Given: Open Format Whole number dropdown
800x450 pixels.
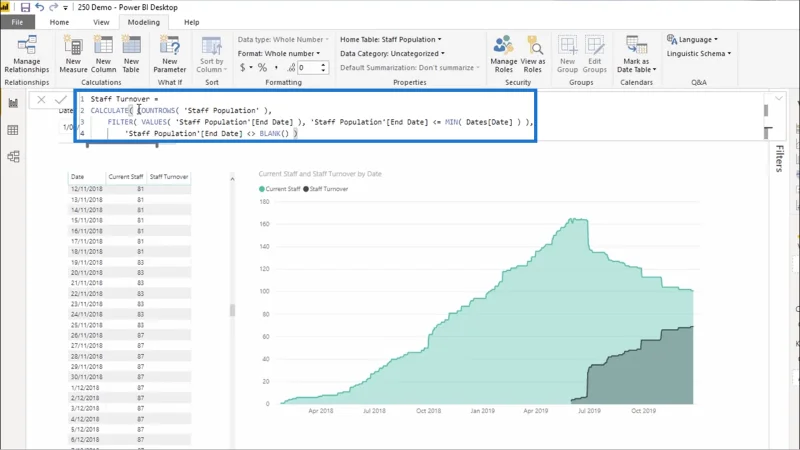Looking at the screenshot, I should click(279, 53).
